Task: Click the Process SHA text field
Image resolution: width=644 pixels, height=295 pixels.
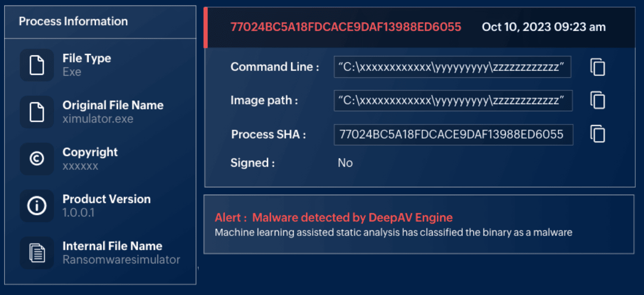Action: point(453,135)
